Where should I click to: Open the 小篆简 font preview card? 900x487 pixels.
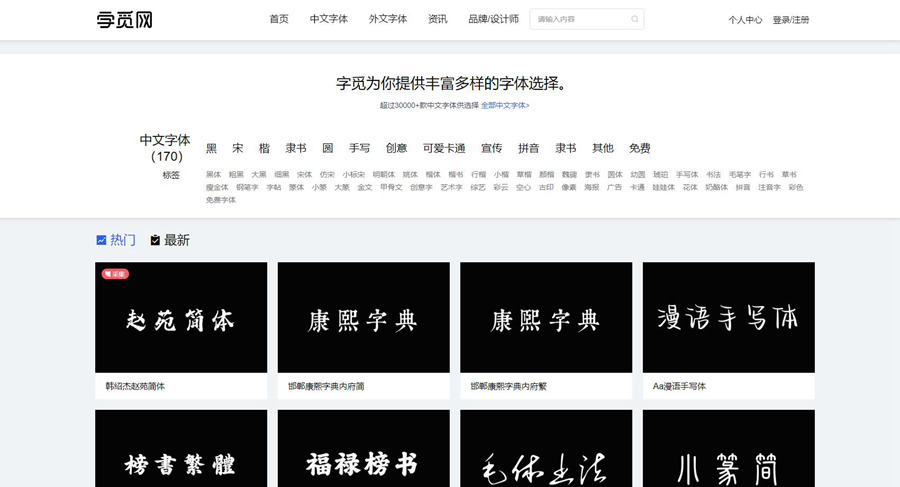pyautogui.click(x=728, y=449)
